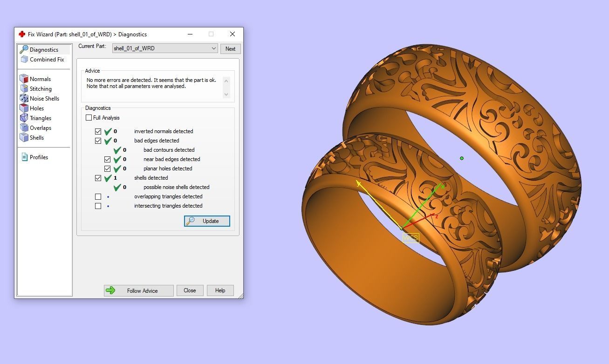
Task: Click the magnifier icon on Update button
Action: 190,221
